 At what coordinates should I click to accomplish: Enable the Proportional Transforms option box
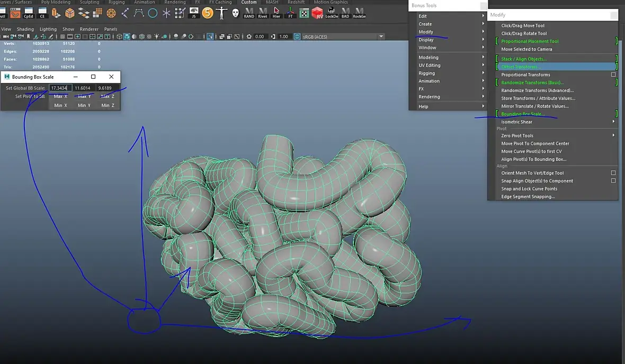click(613, 75)
